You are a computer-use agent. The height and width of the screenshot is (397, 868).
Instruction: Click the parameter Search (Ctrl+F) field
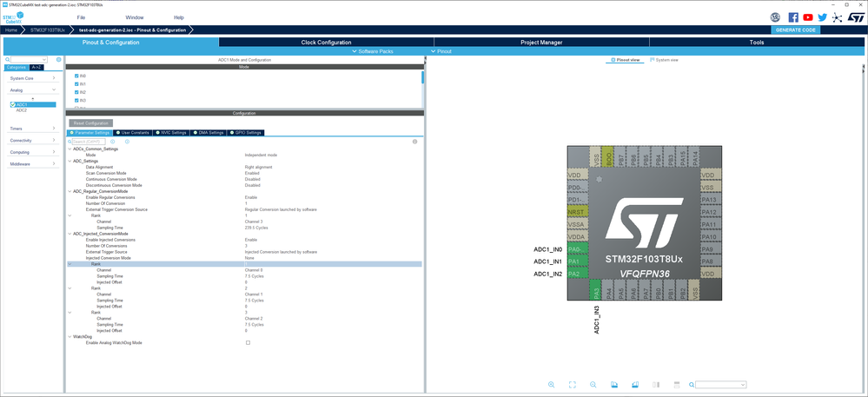pyautogui.click(x=88, y=142)
